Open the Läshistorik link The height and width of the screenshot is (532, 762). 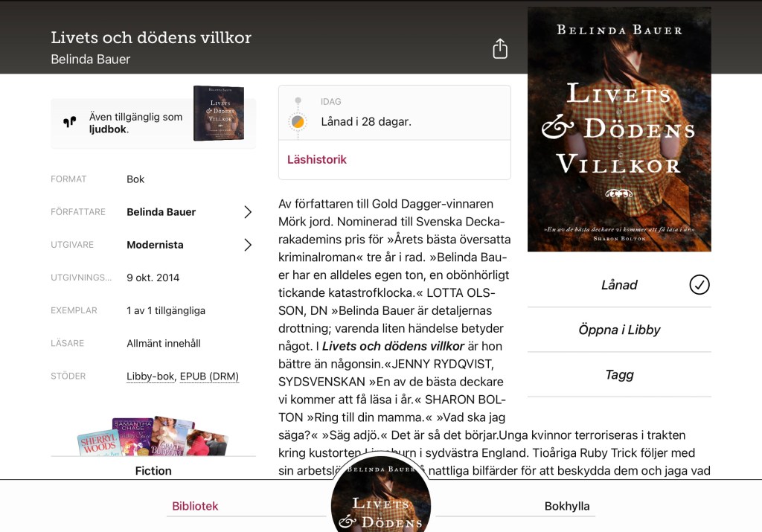(317, 159)
